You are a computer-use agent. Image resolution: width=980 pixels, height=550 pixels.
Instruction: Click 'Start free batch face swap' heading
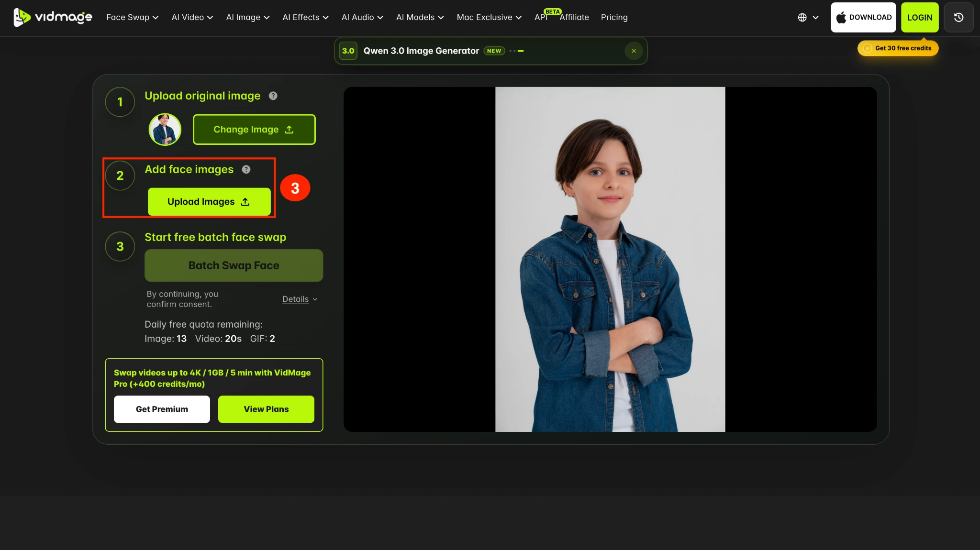click(x=215, y=237)
